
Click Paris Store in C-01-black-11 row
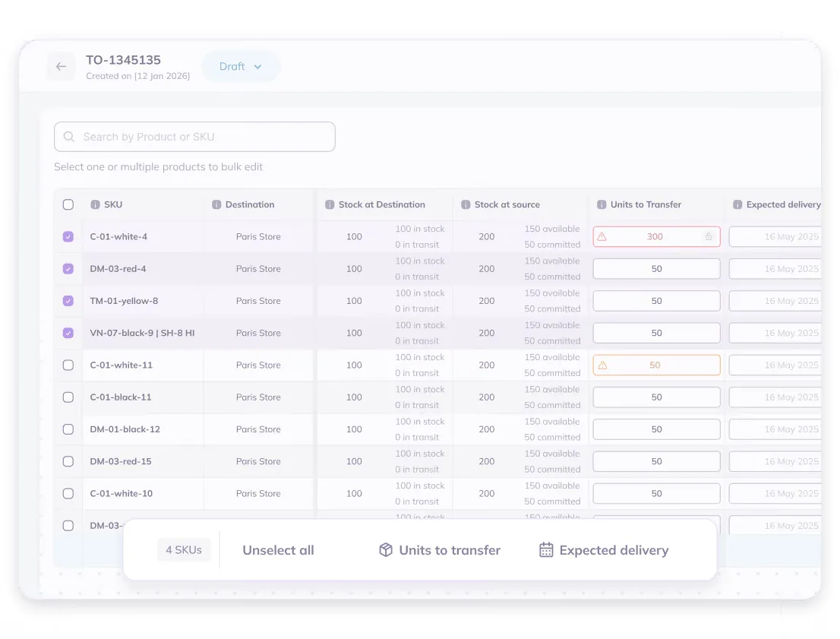coord(258,397)
